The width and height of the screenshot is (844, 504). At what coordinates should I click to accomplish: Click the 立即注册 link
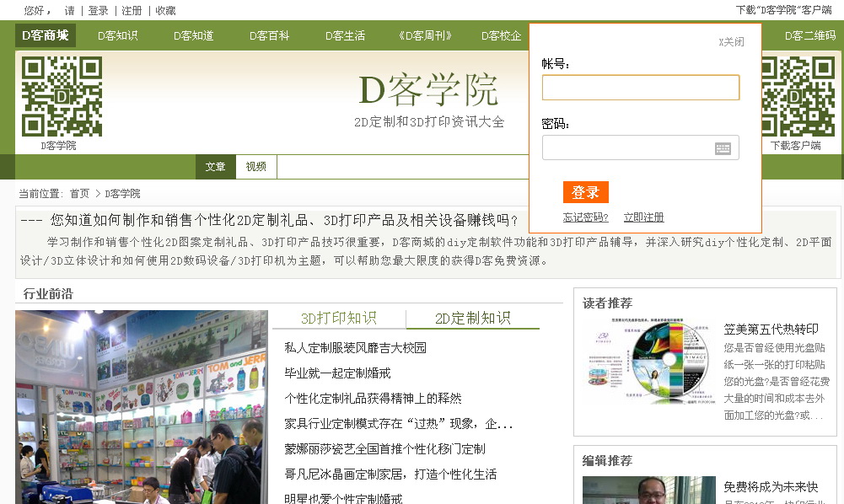[643, 217]
